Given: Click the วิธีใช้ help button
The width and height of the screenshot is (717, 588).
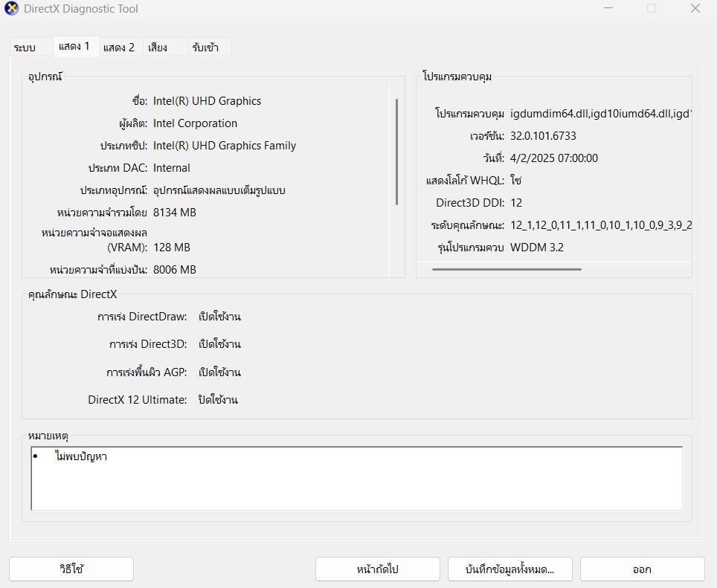Looking at the screenshot, I should click(71, 569).
